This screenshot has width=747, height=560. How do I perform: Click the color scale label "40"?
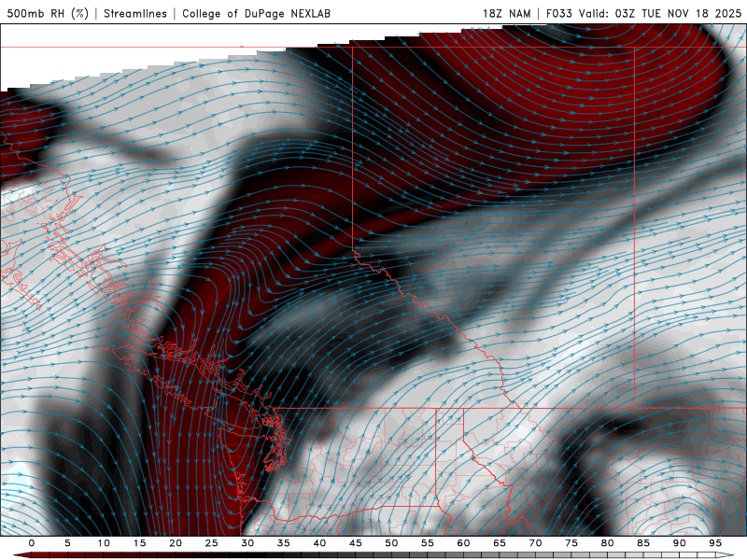319,543
